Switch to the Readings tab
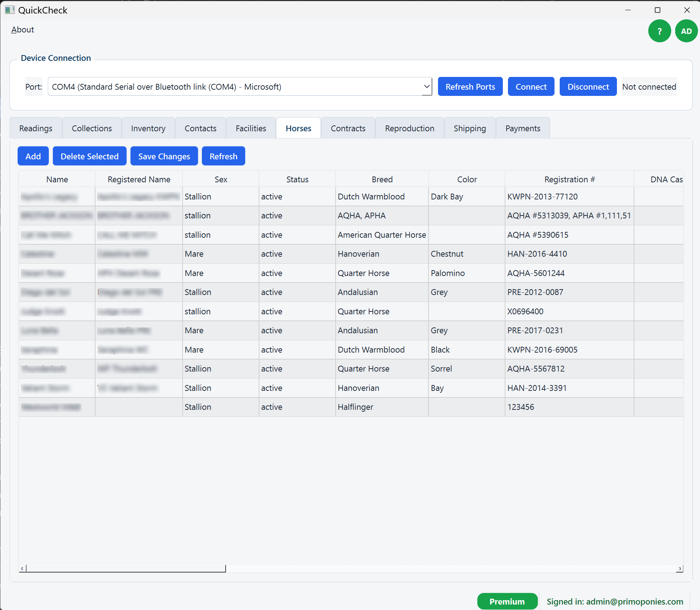Screen dimensions: 700x610 36,128
